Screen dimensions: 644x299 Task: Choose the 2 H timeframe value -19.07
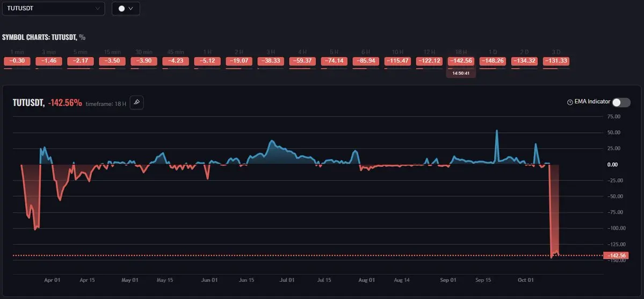point(239,61)
